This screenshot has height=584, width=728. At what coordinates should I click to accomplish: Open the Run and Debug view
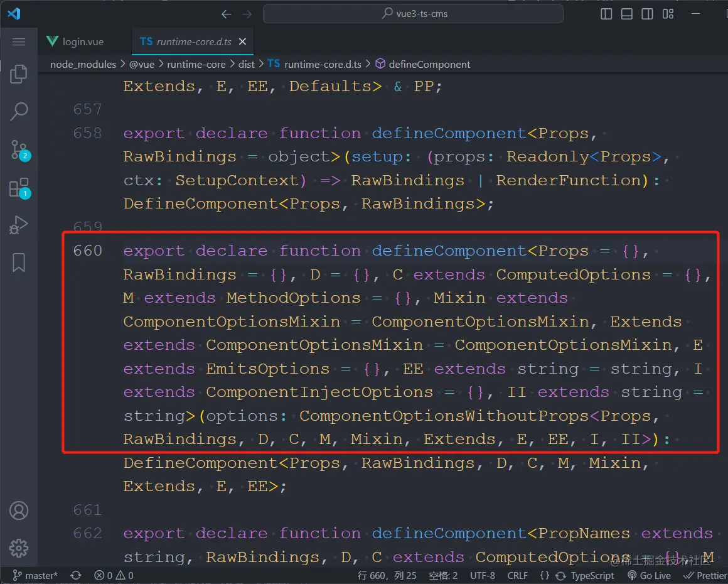point(19,225)
